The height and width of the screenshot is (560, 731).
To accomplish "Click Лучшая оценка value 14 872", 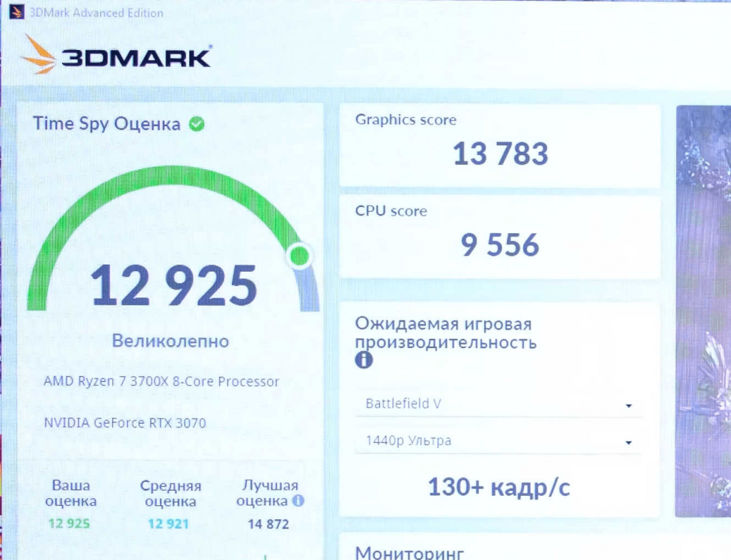I will tap(268, 524).
